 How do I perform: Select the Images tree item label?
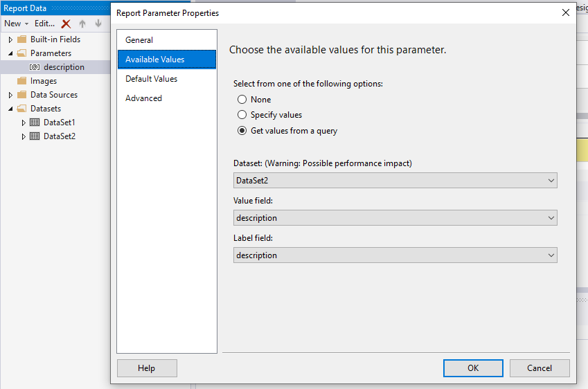click(44, 81)
